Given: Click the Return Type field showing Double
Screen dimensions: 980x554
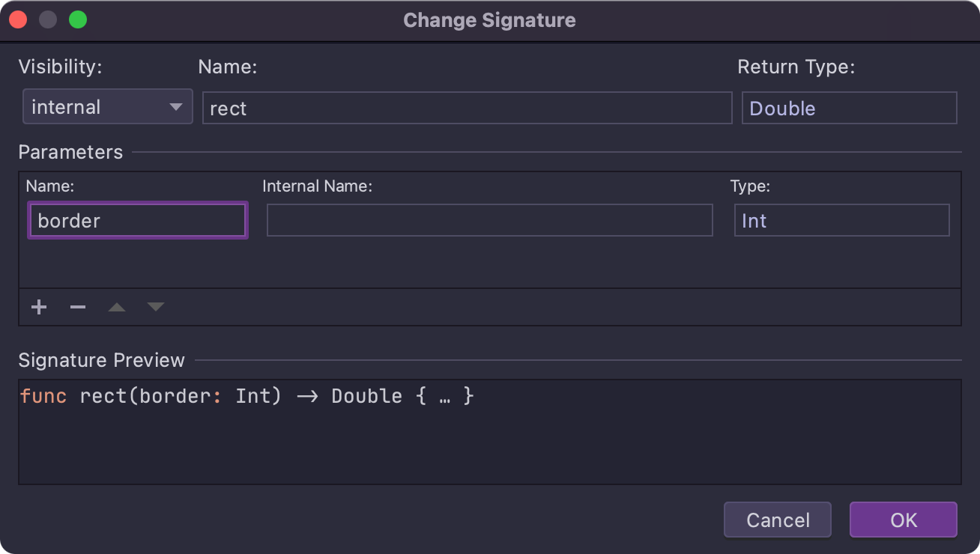Looking at the screenshot, I should point(849,107).
